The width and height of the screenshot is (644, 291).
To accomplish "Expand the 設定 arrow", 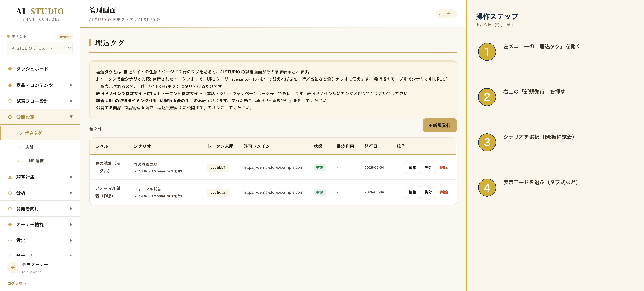I will click(x=71, y=241).
